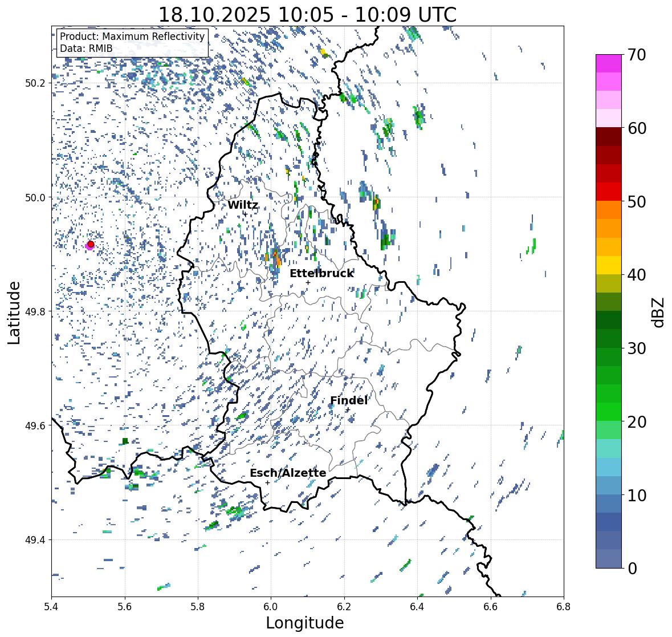Click the Ettelbruck city label
The height and width of the screenshot is (637, 672).
click(321, 274)
